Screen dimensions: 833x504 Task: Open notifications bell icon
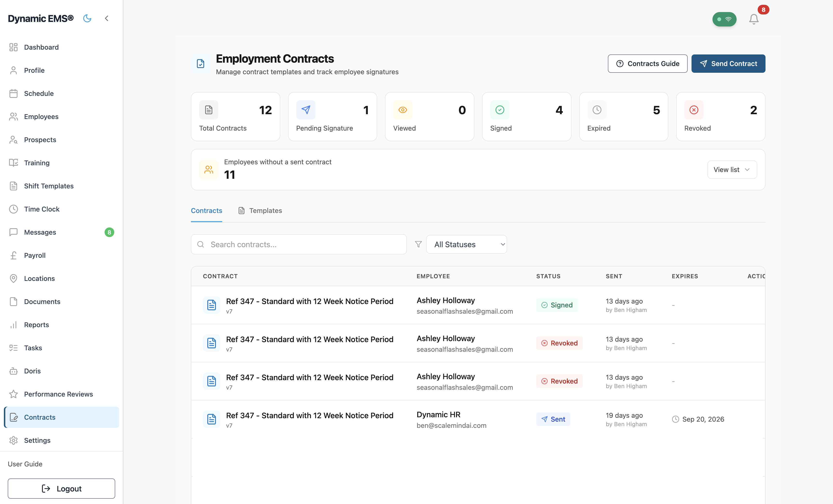point(753,19)
